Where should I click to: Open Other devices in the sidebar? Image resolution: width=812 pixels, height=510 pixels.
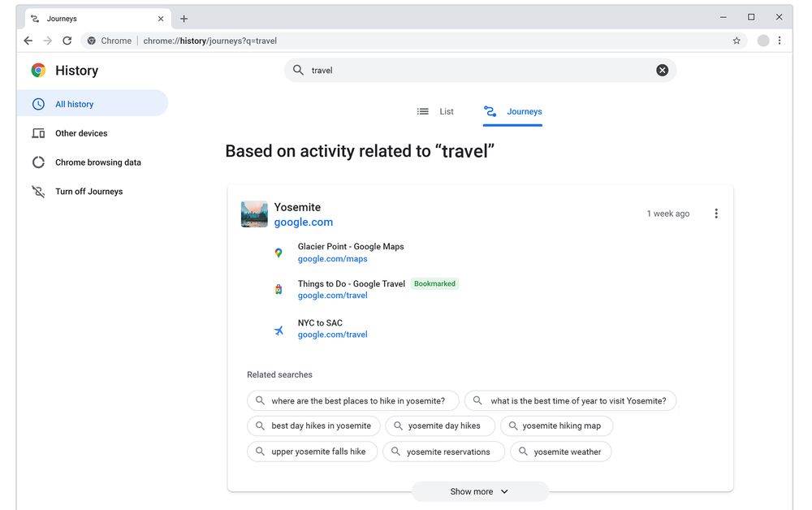coord(80,133)
